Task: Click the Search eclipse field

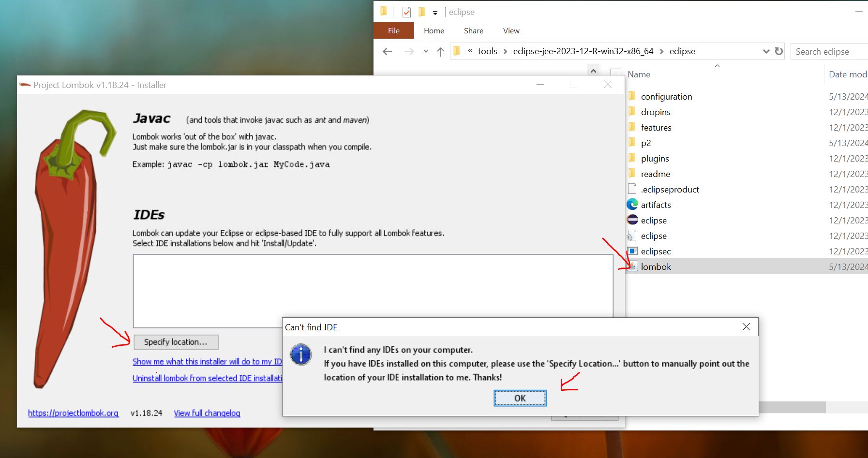Action: coord(829,51)
